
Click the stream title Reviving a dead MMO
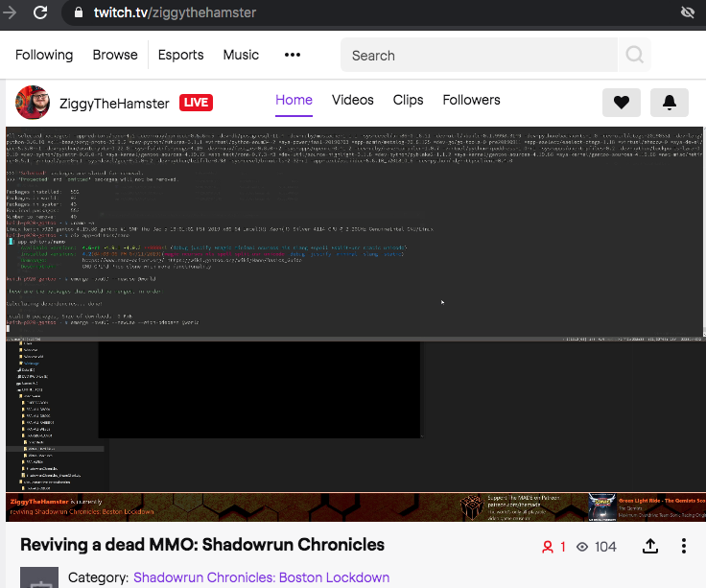pos(202,545)
